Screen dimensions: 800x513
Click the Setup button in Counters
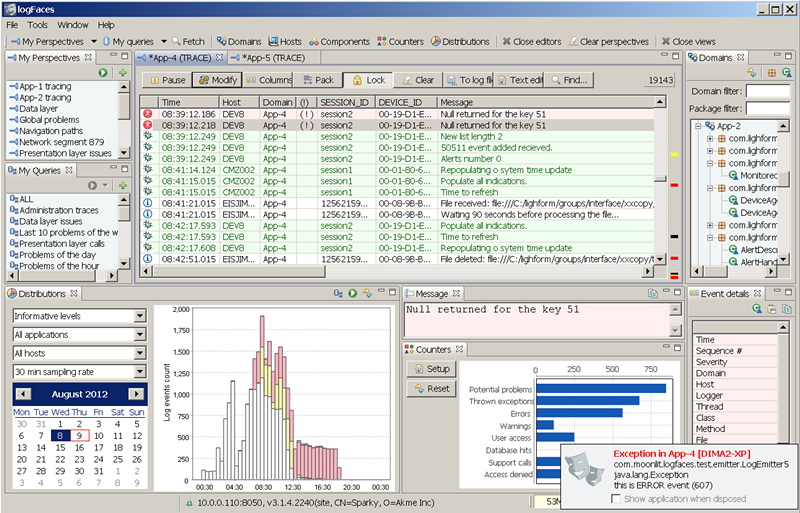click(432, 368)
